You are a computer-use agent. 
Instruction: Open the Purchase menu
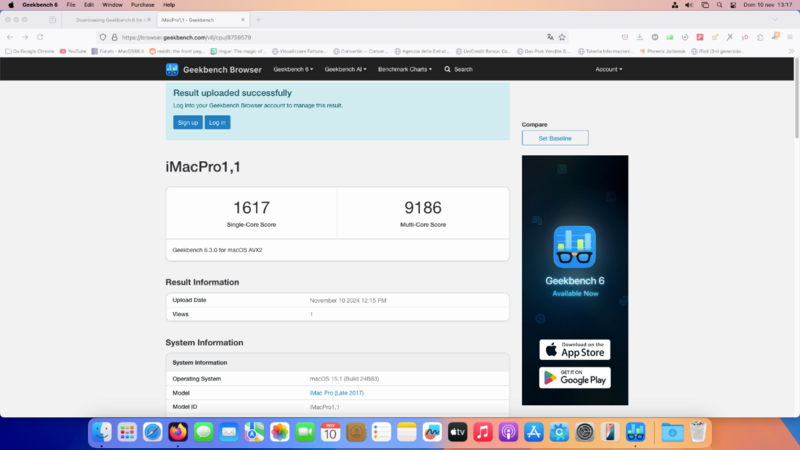[x=142, y=5]
